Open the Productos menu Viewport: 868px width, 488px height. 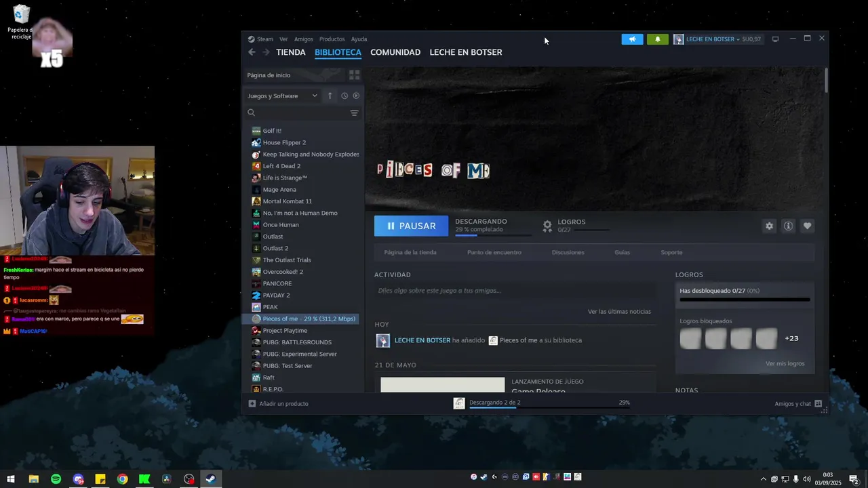point(332,39)
